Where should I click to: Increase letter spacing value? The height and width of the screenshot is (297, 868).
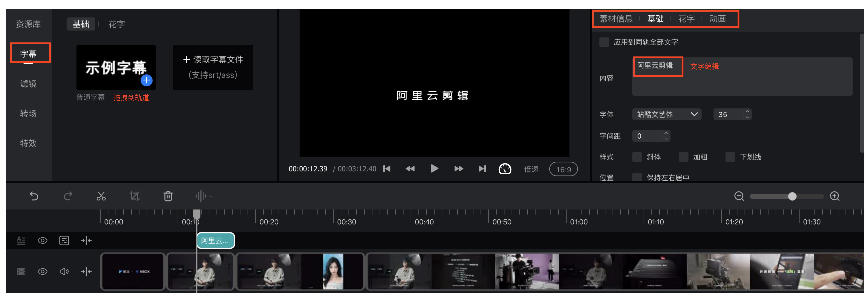pos(666,133)
